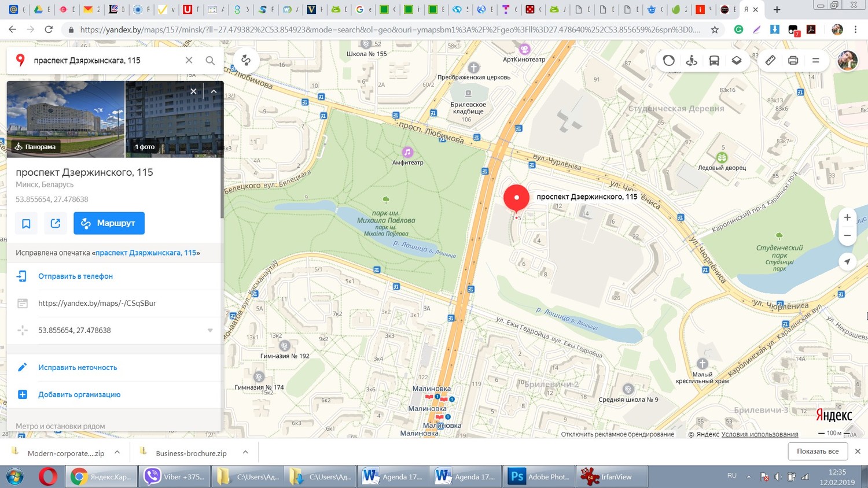Click Исправить неточность
The width and height of the screenshot is (868, 488).
pyautogui.click(x=78, y=367)
